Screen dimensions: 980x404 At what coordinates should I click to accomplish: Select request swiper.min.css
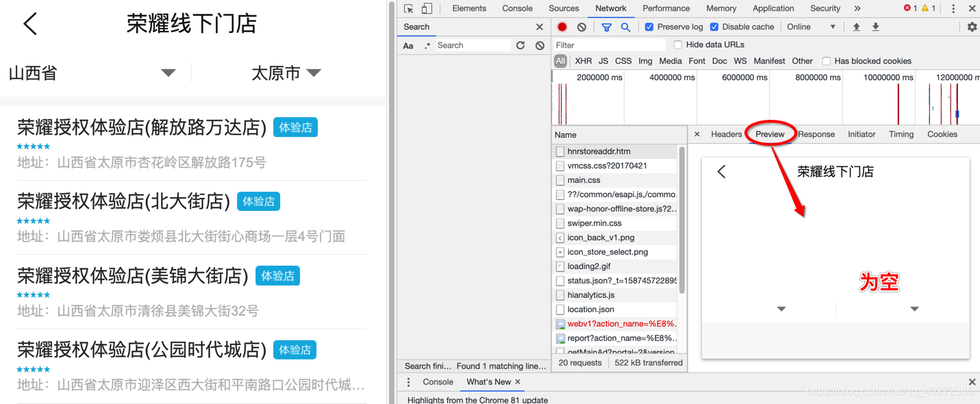pyautogui.click(x=616, y=223)
